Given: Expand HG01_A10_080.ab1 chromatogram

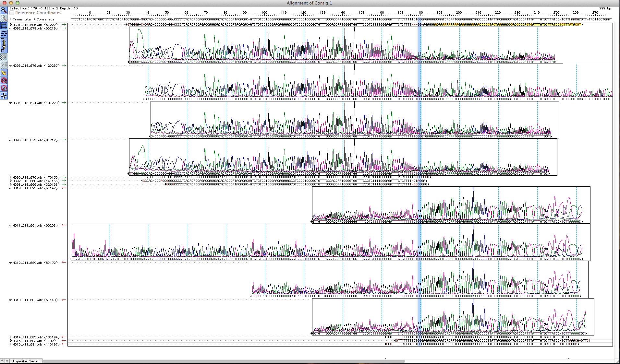Looking at the screenshot, I should [11, 25].
